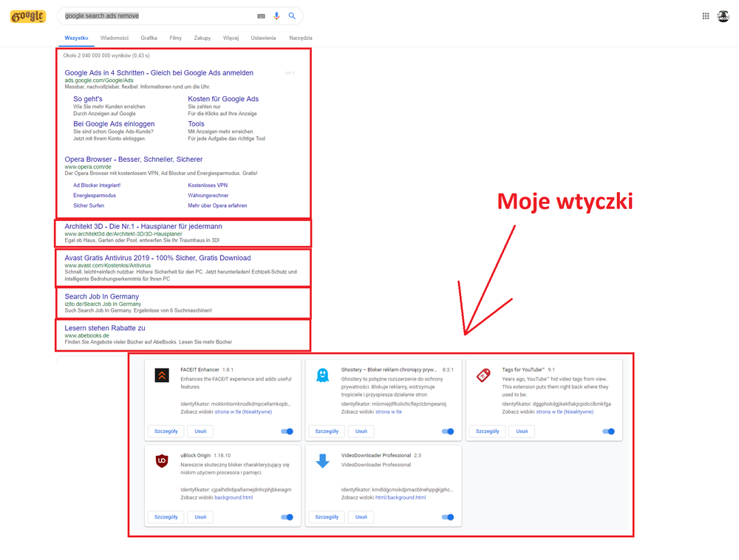The width and height of the screenshot is (739, 560).
Task: Open the Ad Blocker integriert! link
Action: point(97,185)
